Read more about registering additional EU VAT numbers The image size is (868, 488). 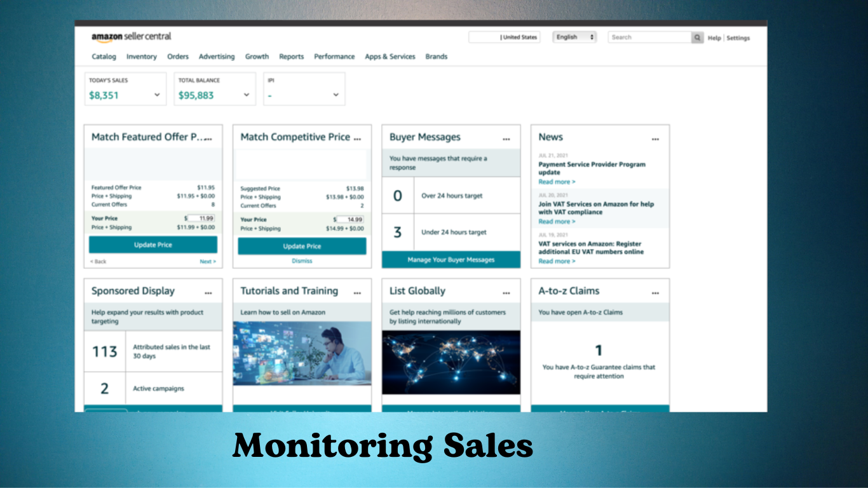point(557,261)
